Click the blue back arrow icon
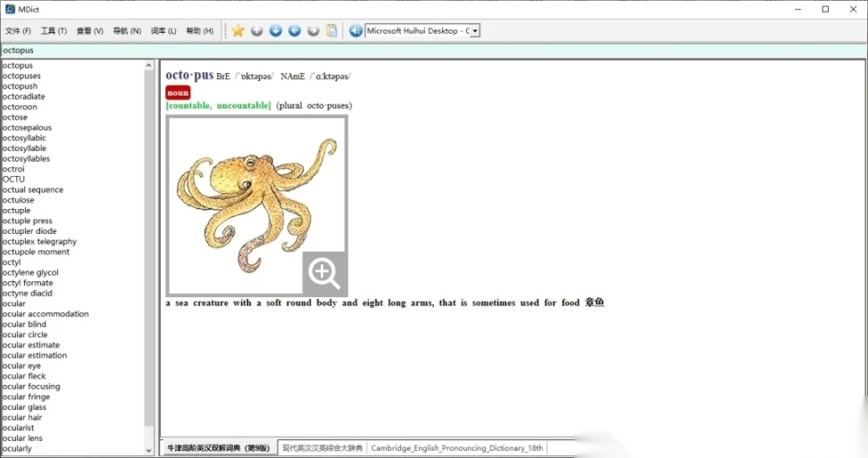The image size is (868, 458). [x=295, y=30]
